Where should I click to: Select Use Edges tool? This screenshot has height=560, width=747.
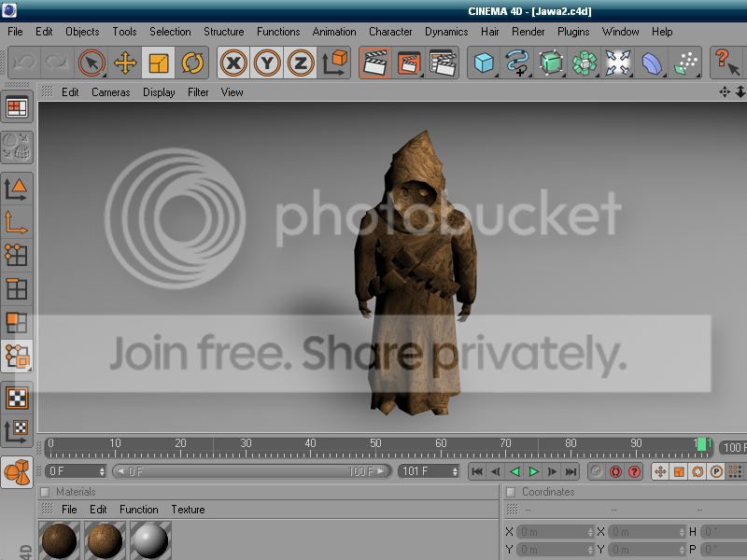tap(17, 289)
